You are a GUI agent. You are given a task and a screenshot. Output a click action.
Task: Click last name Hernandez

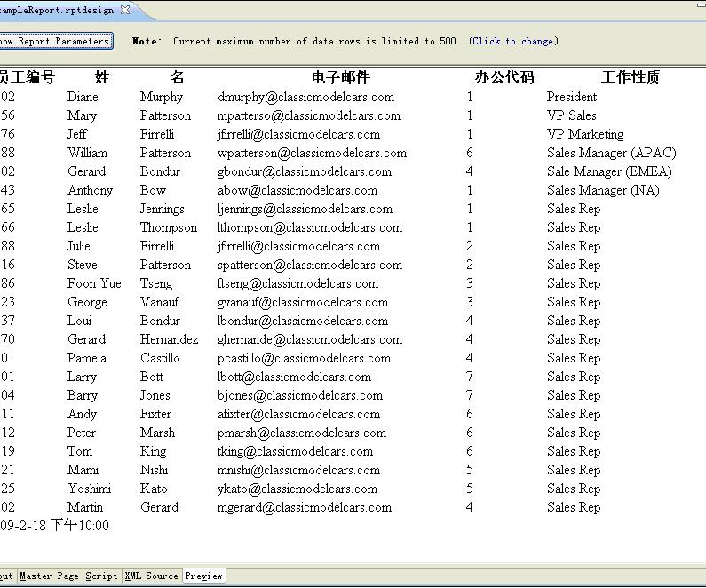(x=169, y=339)
